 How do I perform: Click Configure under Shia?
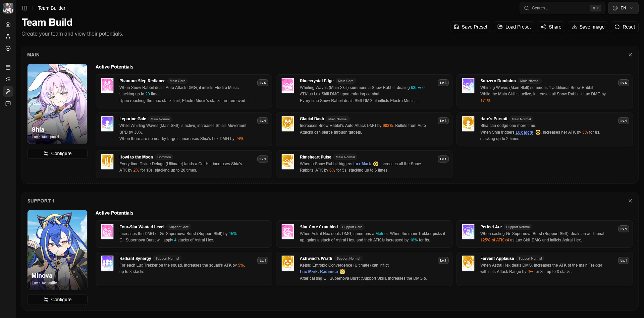point(57,153)
